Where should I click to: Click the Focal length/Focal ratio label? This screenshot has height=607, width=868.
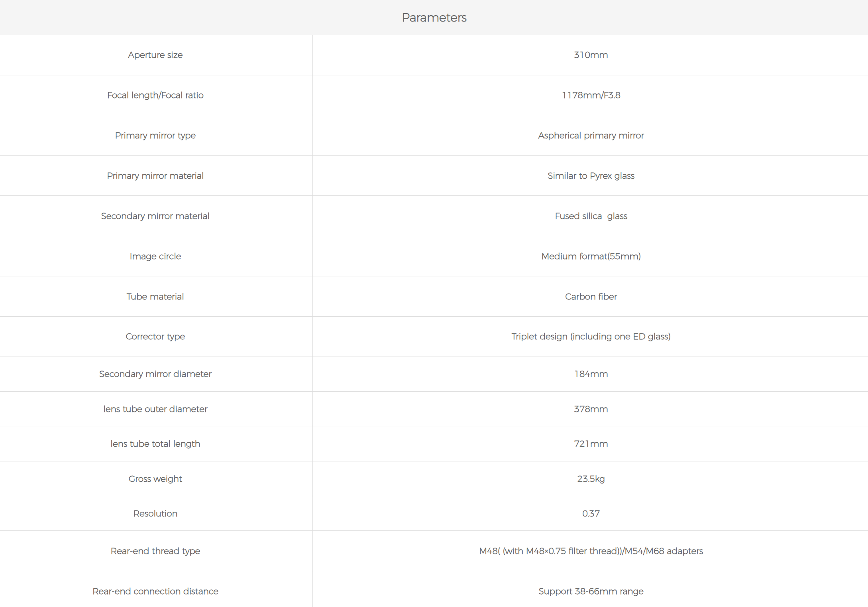(155, 95)
